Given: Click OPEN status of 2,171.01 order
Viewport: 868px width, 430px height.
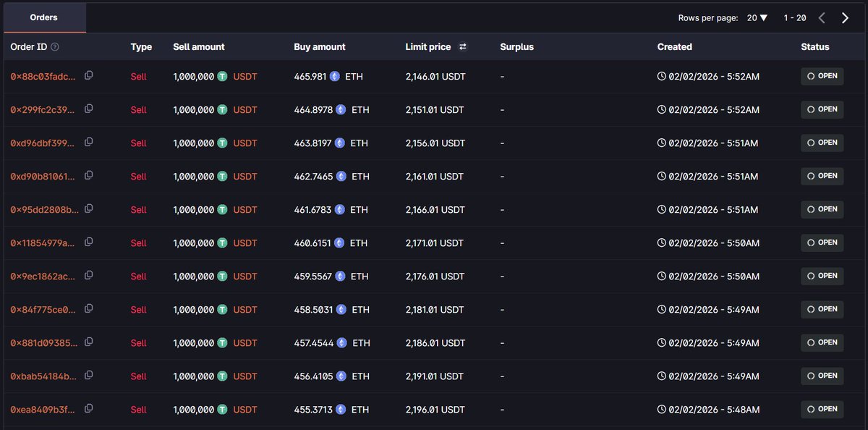Looking at the screenshot, I should [822, 243].
